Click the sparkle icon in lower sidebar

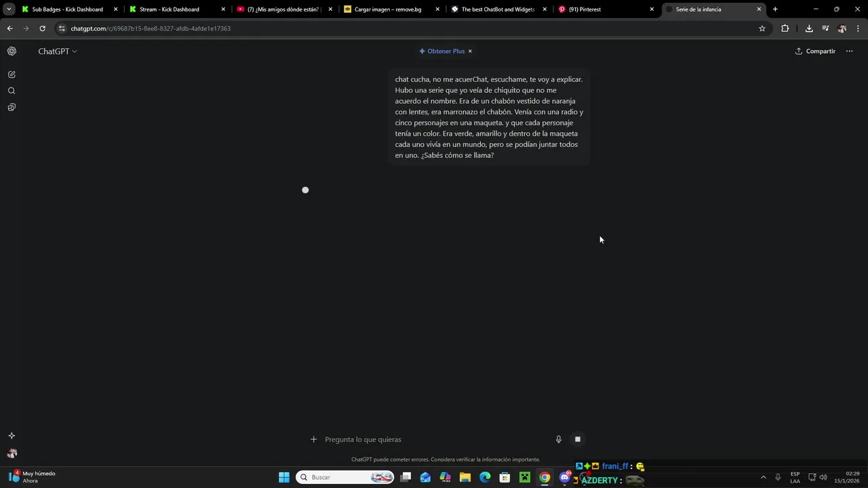[12, 436]
